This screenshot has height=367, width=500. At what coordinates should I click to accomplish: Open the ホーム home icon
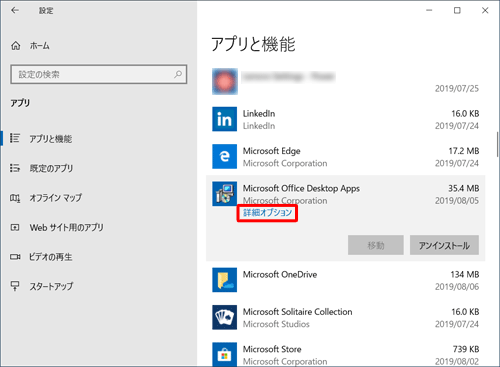pos(16,46)
